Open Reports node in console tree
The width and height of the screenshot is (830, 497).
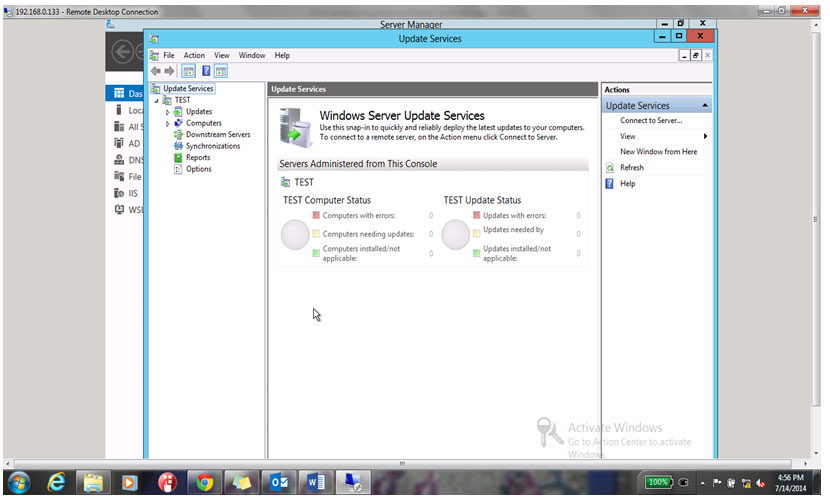[x=198, y=158]
